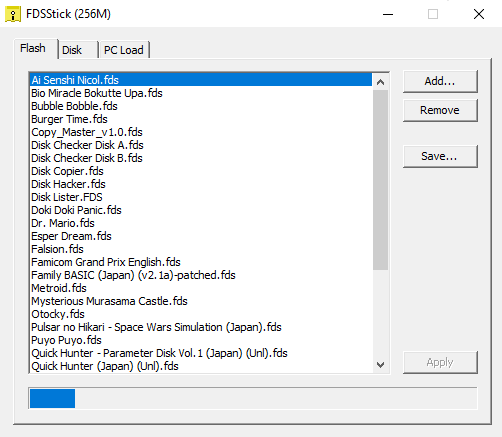Open the PC Load tab

pos(124,50)
